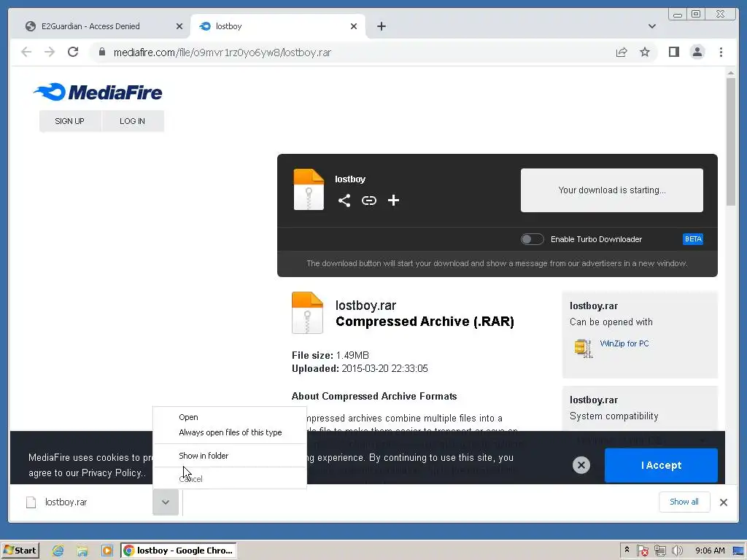Open Internet Explorer from the taskbar

(x=58, y=551)
